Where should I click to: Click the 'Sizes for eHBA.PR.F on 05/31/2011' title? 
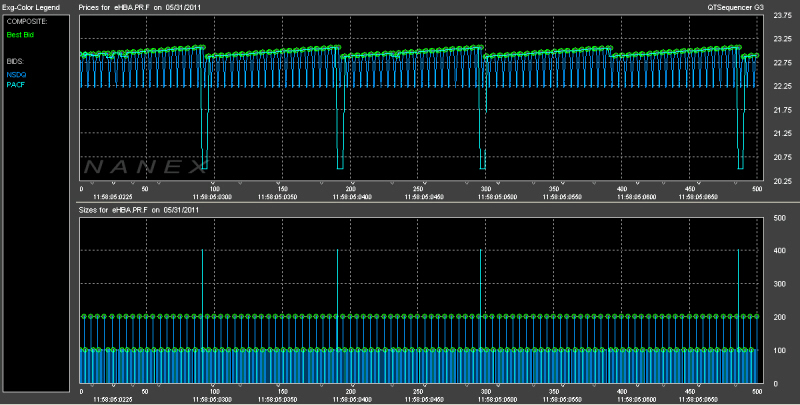(138, 210)
